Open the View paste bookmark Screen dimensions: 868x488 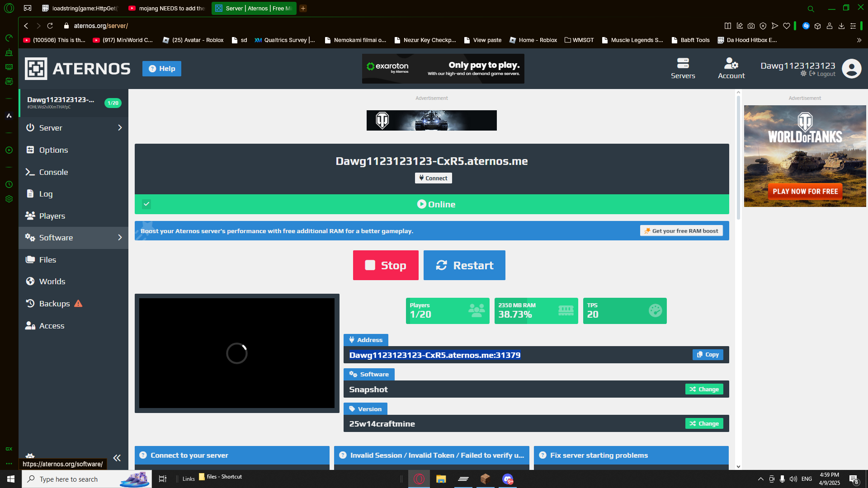482,40
